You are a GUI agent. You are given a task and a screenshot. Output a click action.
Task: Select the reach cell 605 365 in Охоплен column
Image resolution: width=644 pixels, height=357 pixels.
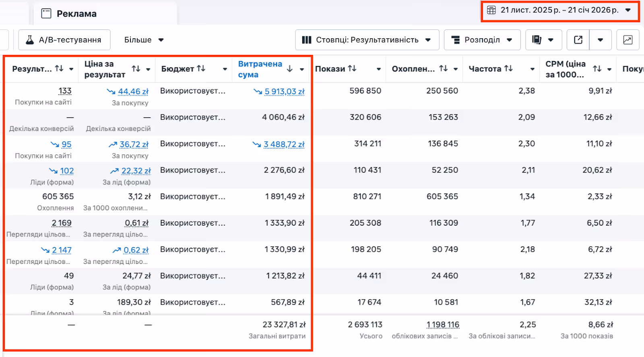[442, 197]
